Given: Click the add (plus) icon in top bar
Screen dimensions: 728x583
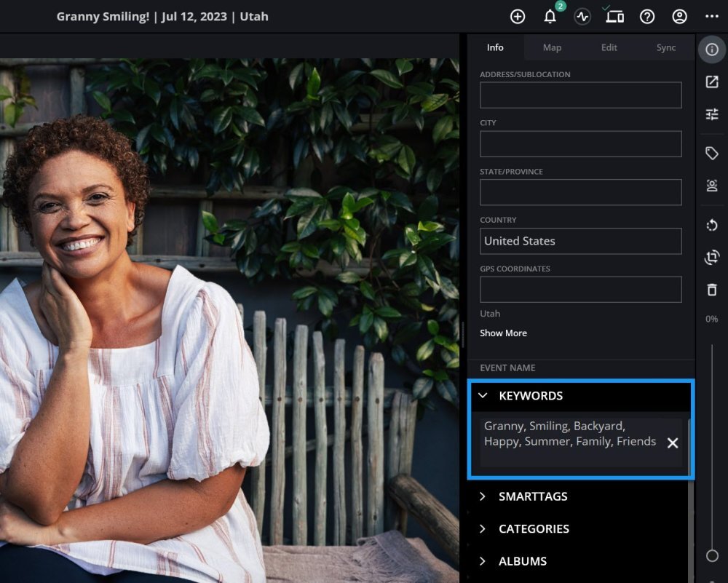Looking at the screenshot, I should coord(518,17).
